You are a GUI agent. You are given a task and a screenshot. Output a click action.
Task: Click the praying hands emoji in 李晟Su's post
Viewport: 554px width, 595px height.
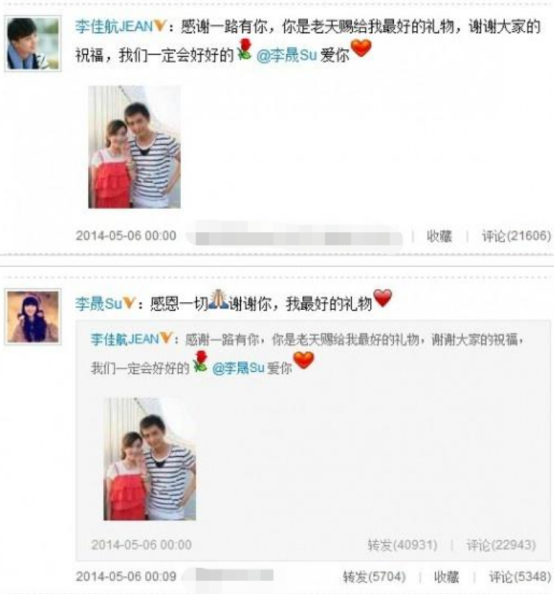(x=219, y=299)
